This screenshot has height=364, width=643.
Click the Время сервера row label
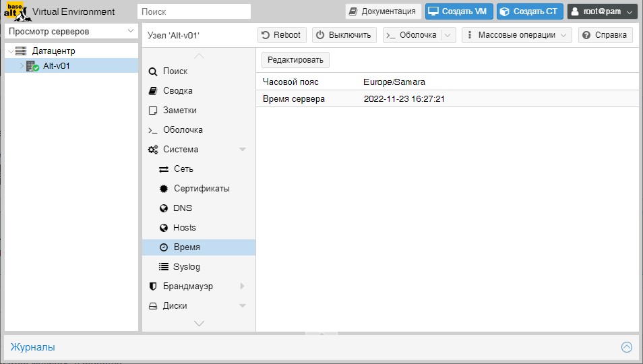(x=294, y=99)
